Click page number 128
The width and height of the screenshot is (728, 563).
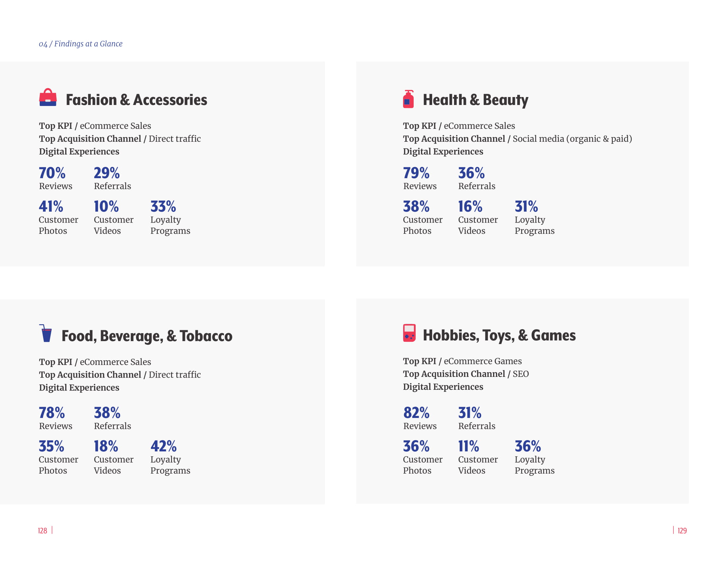pyautogui.click(x=43, y=531)
